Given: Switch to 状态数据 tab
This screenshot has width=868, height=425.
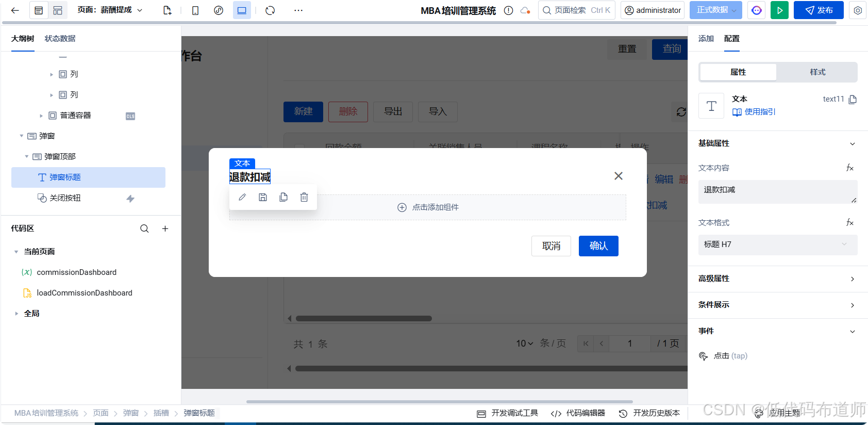Looking at the screenshot, I should click(60, 39).
